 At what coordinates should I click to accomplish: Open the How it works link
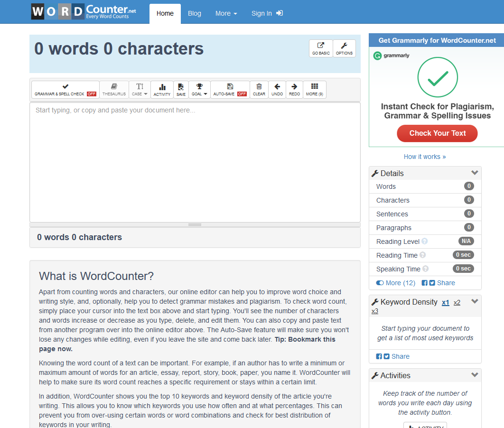coord(425,157)
